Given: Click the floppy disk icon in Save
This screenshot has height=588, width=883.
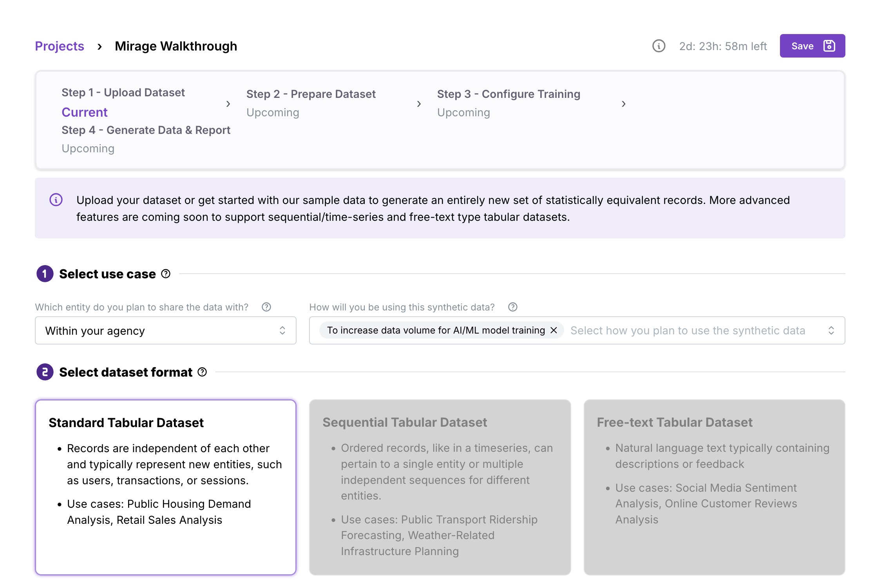Looking at the screenshot, I should pyautogui.click(x=829, y=46).
